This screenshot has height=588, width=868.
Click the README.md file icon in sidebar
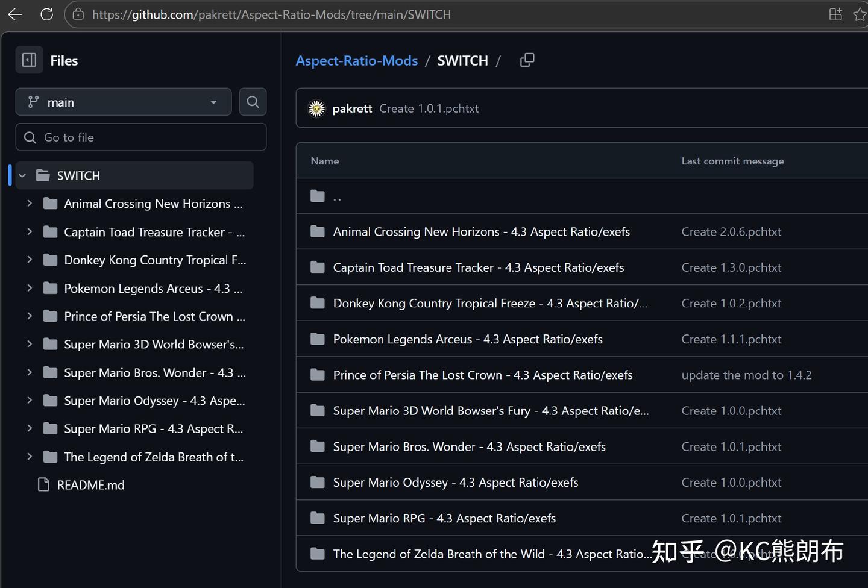43,485
